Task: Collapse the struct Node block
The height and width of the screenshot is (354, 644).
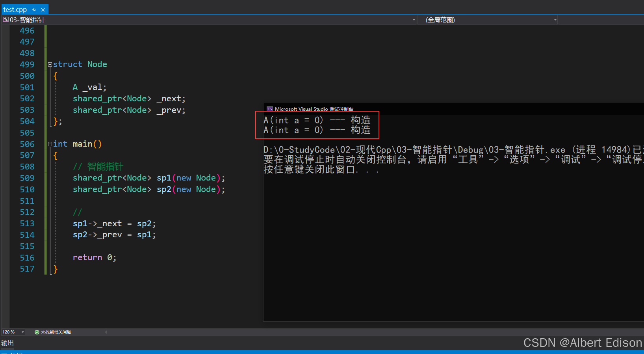Action: pyautogui.click(x=50, y=64)
